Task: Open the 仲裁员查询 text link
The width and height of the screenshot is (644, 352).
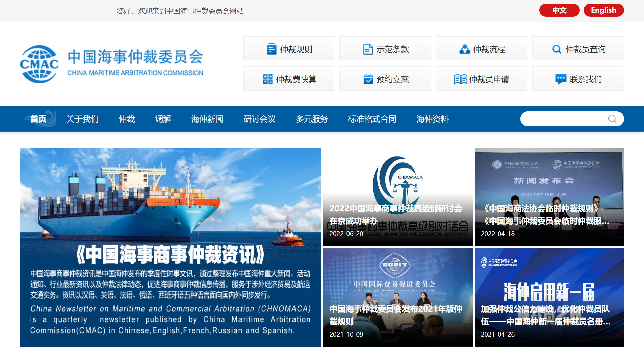Action: pyautogui.click(x=586, y=49)
